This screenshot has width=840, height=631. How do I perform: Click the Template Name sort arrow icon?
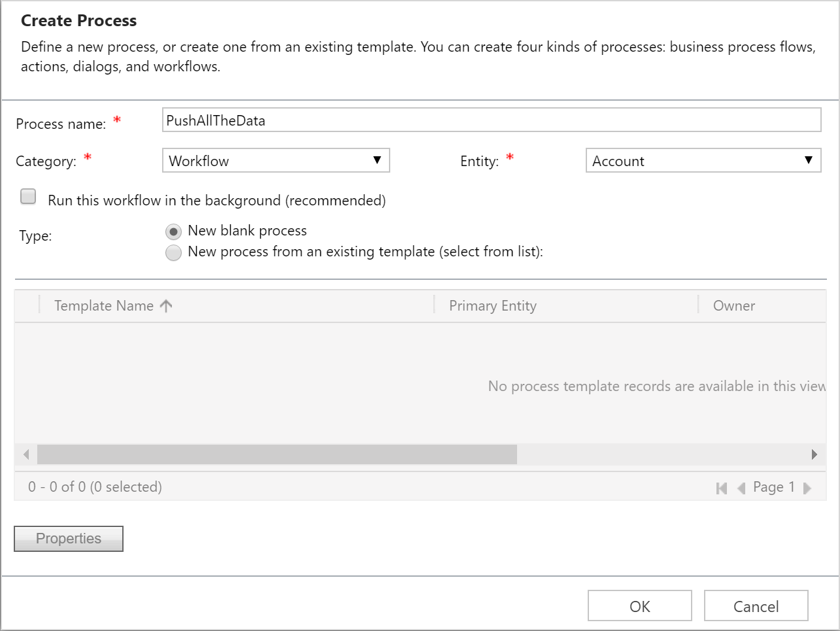pyautogui.click(x=166, y=305)
